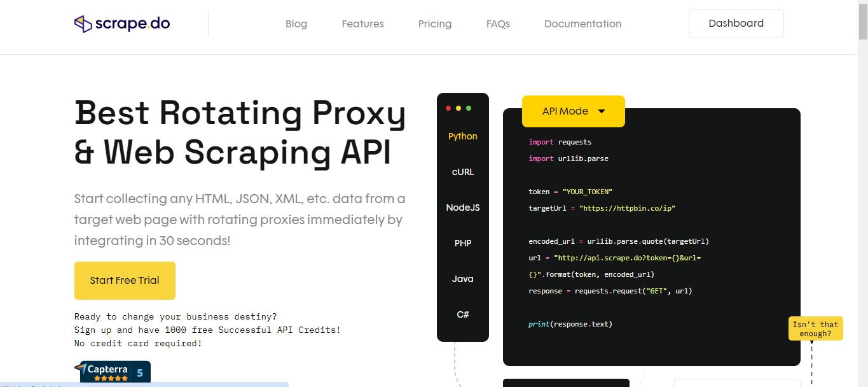Switch to the NodeJS code sample

coord(462,207)
